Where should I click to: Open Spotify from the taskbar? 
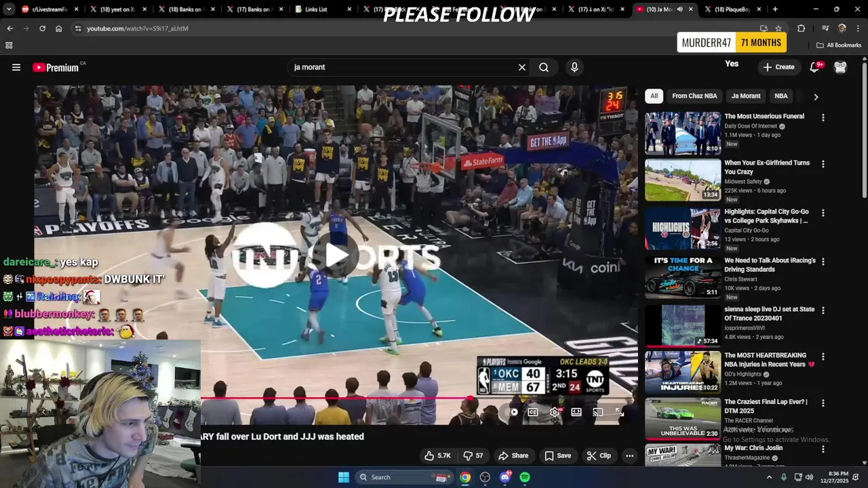pyautogui.click(x=525, y=477)
